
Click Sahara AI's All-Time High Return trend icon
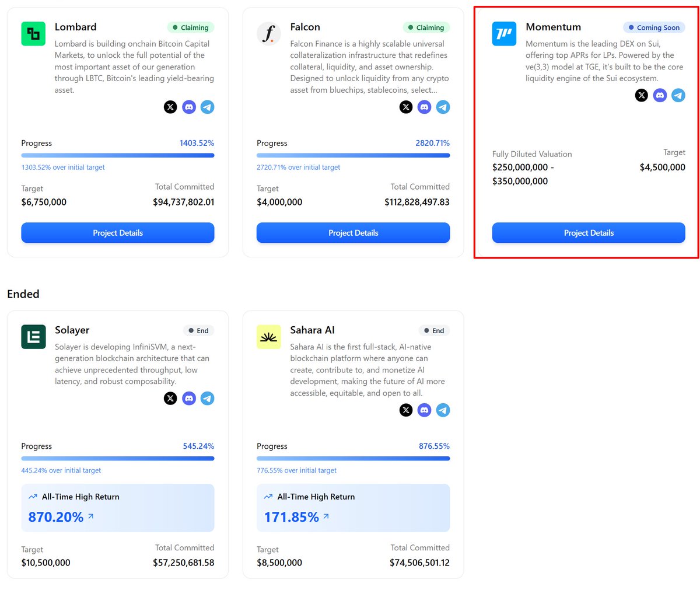pyautogui.click(x=268, y=497)
